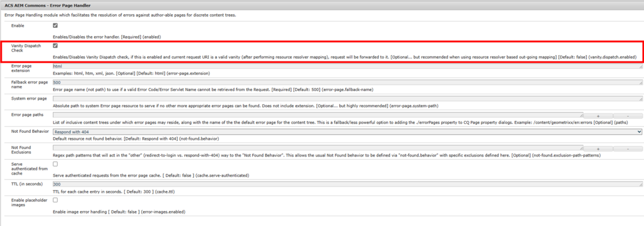The height and width of the screenshot is (226, 644).
Task: Select the Enable placeholder images label
Action: pyautogui.click(x=28, y=202)
